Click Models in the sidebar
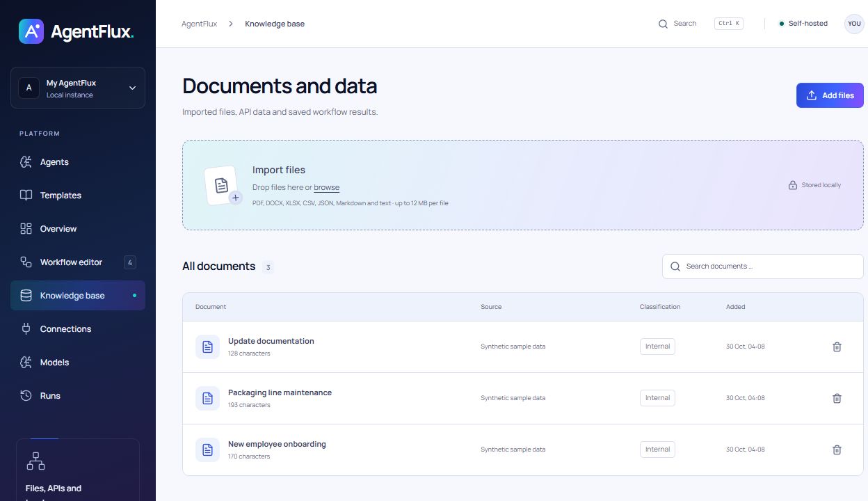This screenshot has width=868, height=501. 78,363
